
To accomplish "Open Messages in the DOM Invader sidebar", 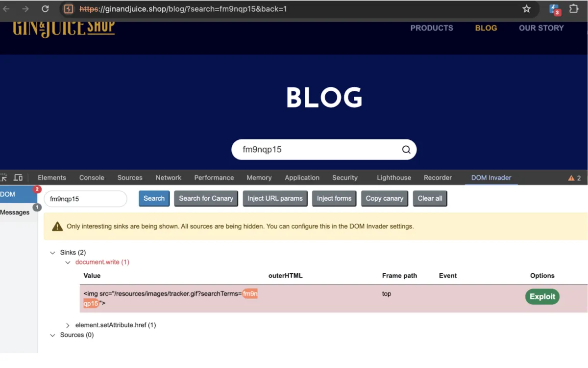I will [15, 212].
